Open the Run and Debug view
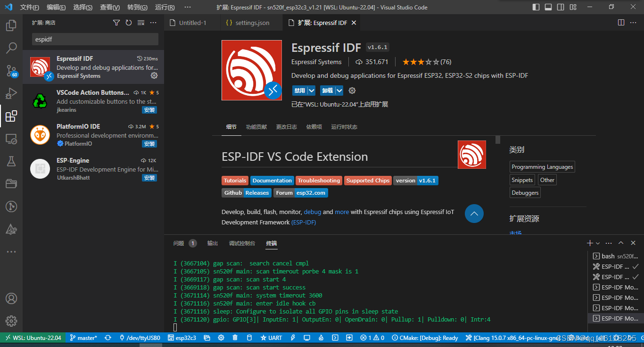This screenshot has width=644, height=347. (x=11, y=93)
